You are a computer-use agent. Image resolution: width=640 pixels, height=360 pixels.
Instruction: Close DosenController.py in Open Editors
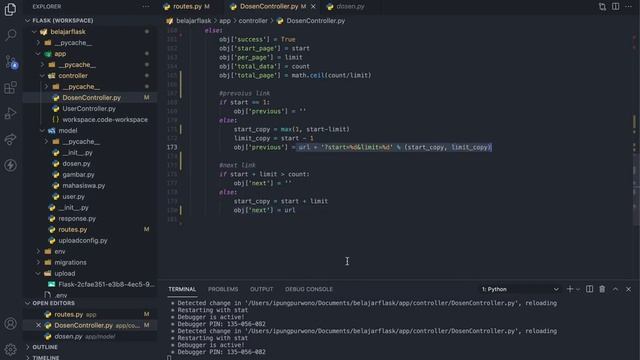coord(38,325)
